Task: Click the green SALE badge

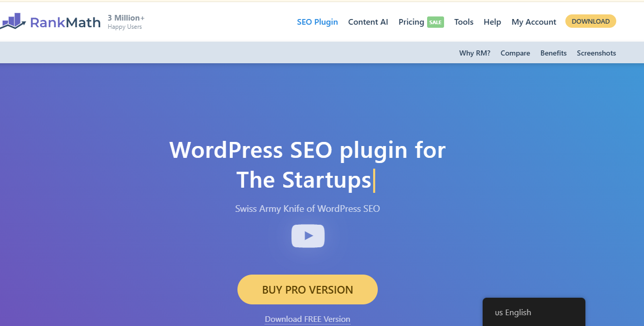Action: 435,22
